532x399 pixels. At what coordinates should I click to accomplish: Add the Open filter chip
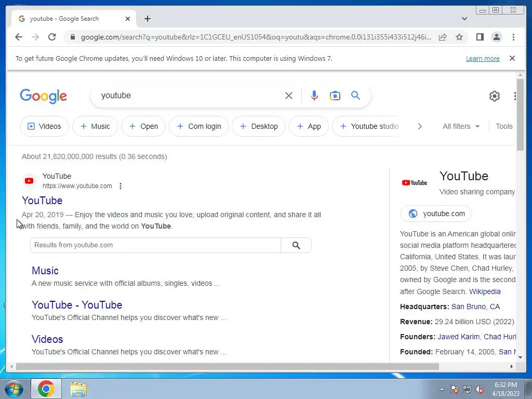143,126
